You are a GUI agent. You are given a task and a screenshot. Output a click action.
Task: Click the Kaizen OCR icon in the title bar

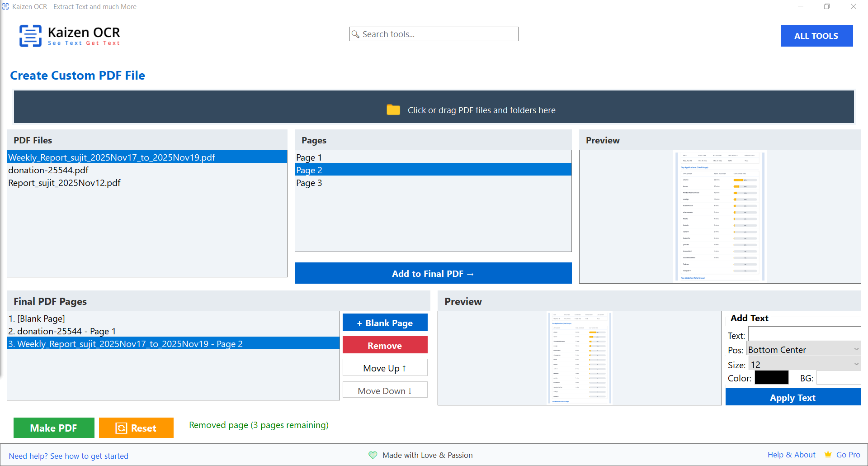click(5, 6)
